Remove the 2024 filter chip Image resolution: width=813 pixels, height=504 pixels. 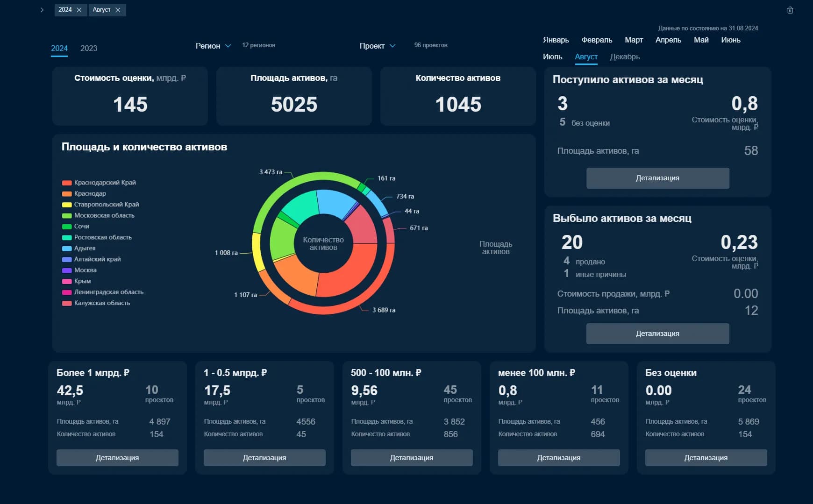(x=79, y=10)
